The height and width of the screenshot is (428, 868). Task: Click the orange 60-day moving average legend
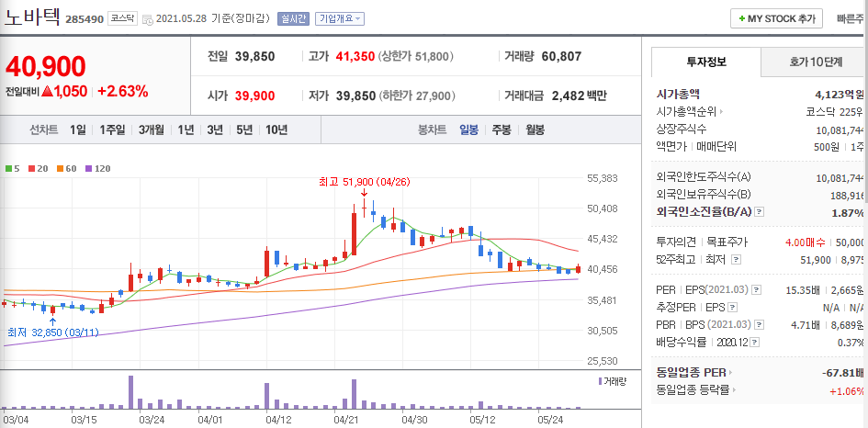[66, 168]
